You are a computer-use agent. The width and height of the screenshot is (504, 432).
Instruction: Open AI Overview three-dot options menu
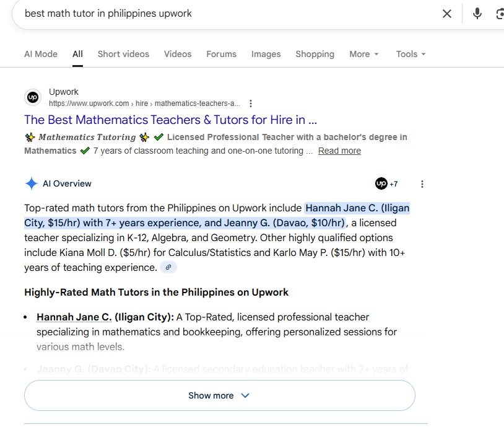click(x=422, y=184)
